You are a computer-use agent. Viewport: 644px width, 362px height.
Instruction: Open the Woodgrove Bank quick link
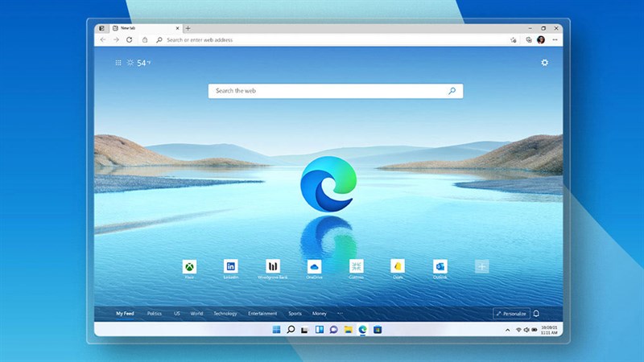273,269
